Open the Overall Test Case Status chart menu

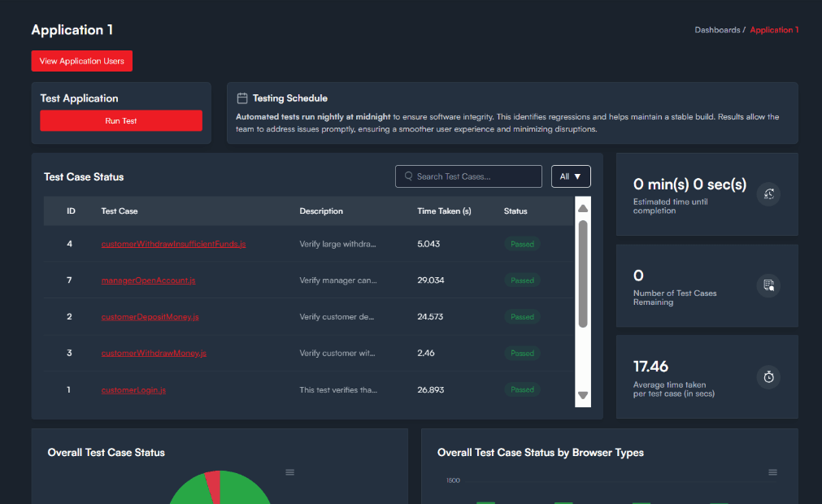tap(290, 472)
